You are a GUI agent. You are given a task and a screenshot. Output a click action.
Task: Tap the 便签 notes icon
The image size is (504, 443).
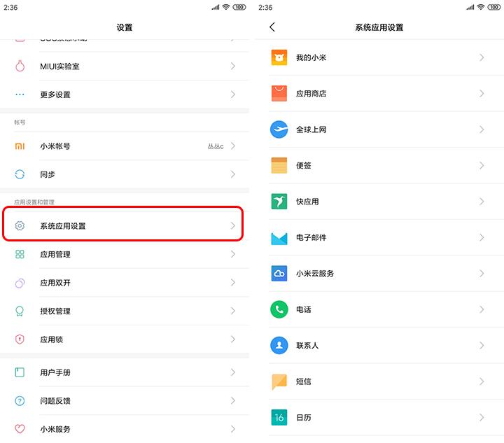click(279, 165)
